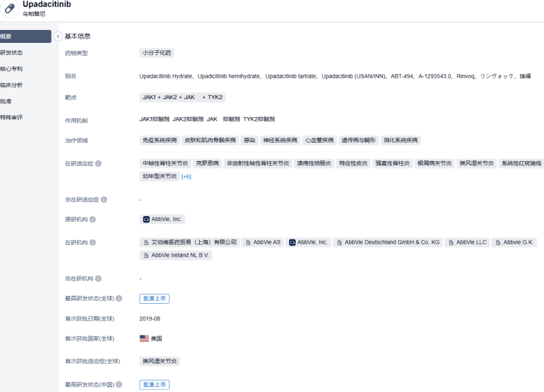Collapse the sidebar with the chevron arrow
This screenshot has width=544, height=392.
[x=58, y=37]
